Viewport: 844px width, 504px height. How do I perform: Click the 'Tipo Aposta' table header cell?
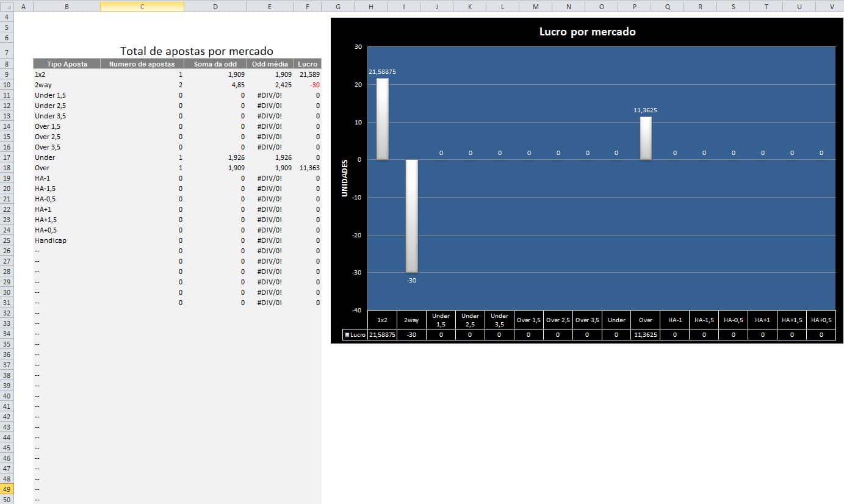(67, 64)
